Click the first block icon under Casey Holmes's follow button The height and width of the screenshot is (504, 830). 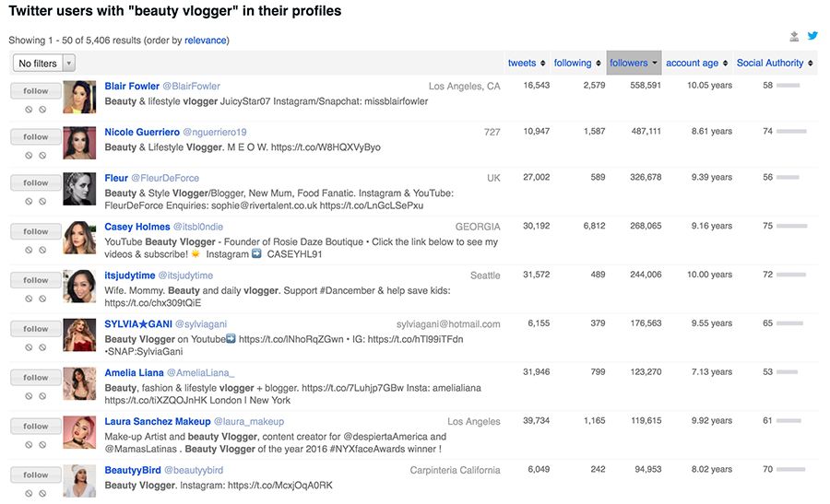pos(30,251)
